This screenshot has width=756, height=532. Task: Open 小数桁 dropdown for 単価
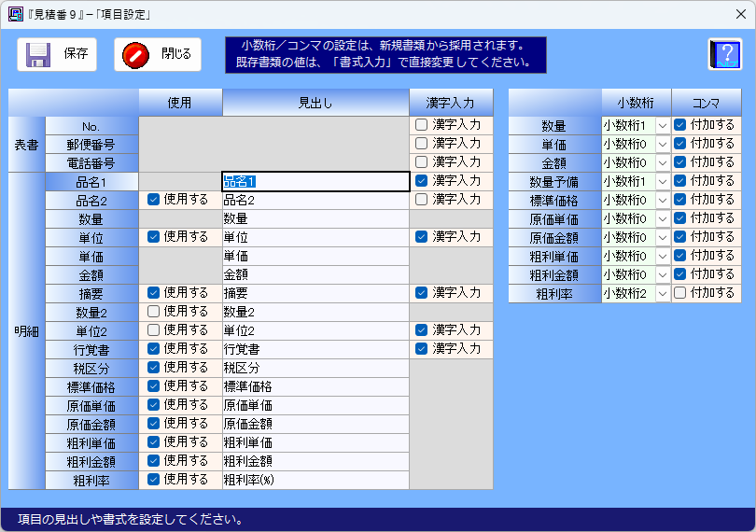point(663,145)
